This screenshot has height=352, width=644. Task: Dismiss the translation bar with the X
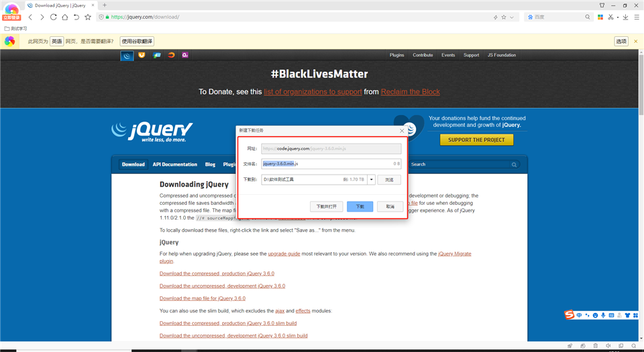point(636,41)
